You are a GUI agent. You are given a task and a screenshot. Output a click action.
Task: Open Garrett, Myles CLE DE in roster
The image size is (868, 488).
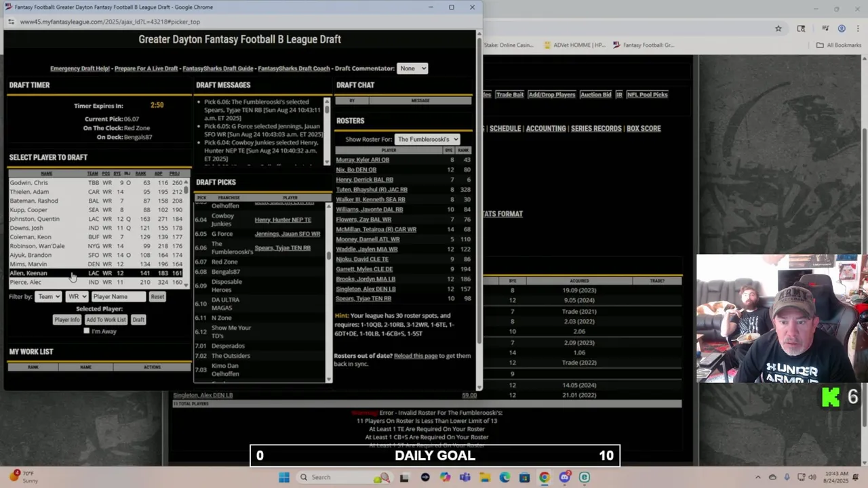tap(364, 269)
